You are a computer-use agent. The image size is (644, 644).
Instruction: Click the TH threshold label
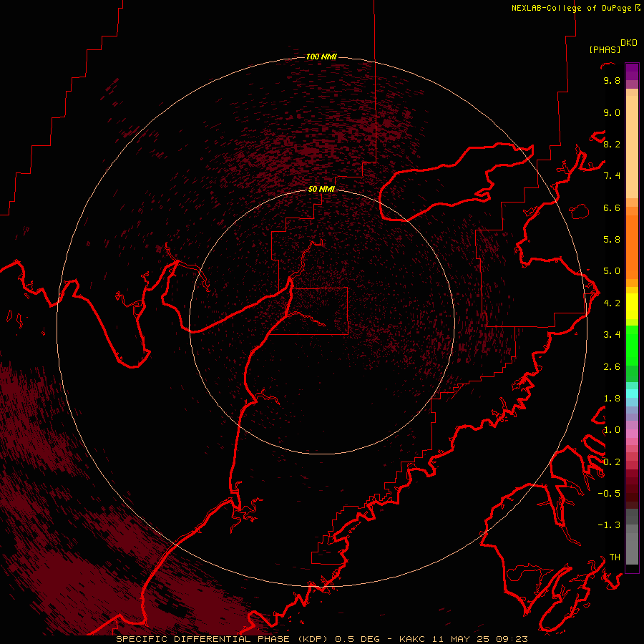click(x=615, y=557)
